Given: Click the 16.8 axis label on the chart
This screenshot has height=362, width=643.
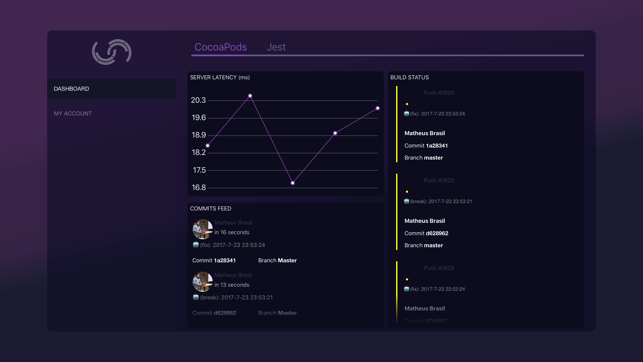Looking at the screenshot, I should 199,187.
